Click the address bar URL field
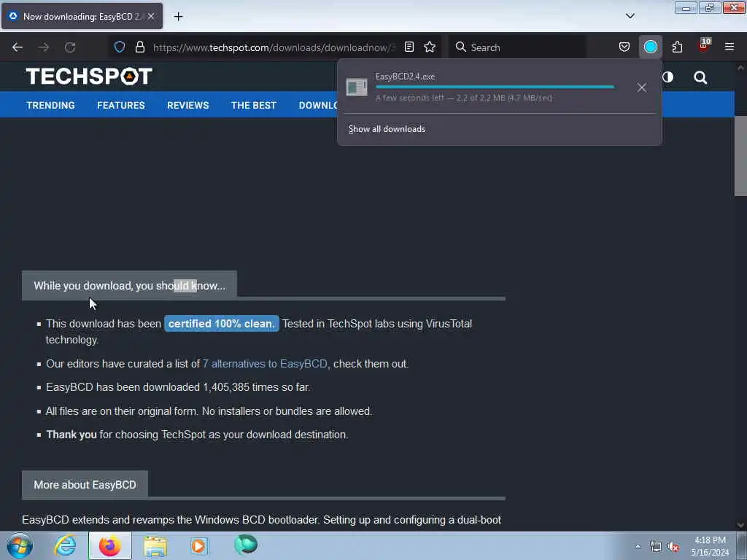 [x=274, y=47]
